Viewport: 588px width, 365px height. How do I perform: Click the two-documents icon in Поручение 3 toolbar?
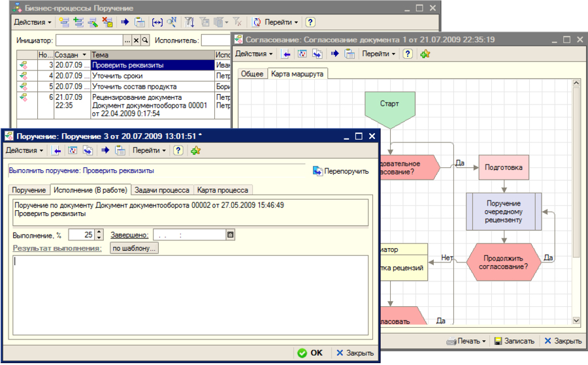(88, 150)
